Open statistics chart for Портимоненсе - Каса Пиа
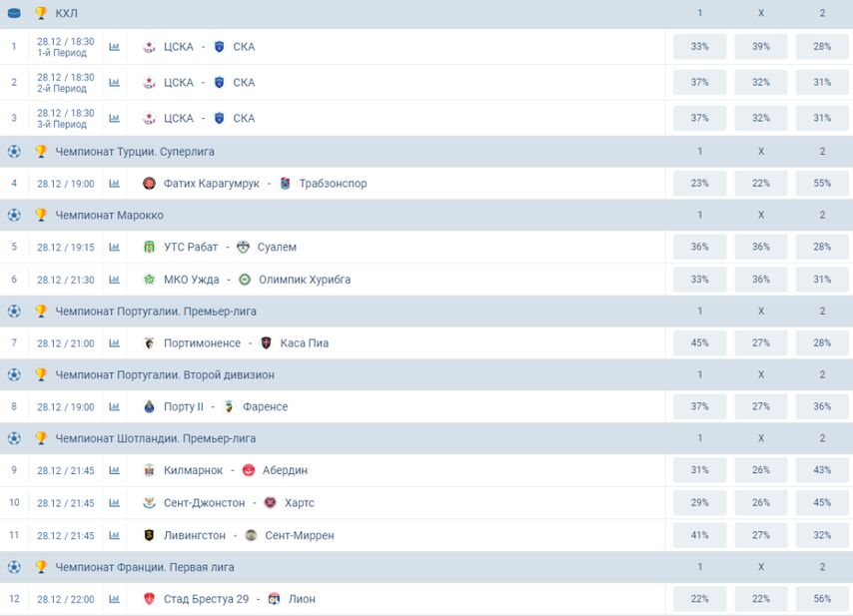The width and height of the screenshot is (853, 616). pos(114,343)
